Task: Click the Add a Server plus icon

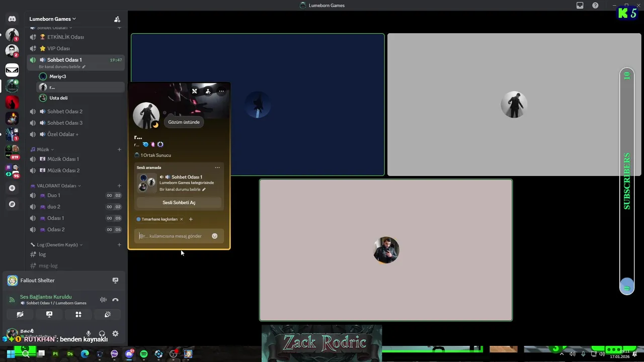Action: click(12, 188)
